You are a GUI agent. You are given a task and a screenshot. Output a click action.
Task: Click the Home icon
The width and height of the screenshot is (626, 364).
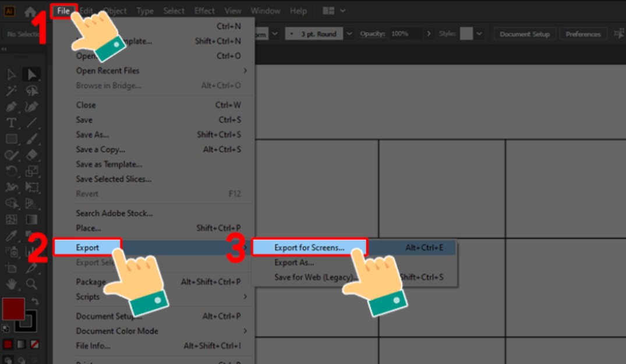click(30, 11)
